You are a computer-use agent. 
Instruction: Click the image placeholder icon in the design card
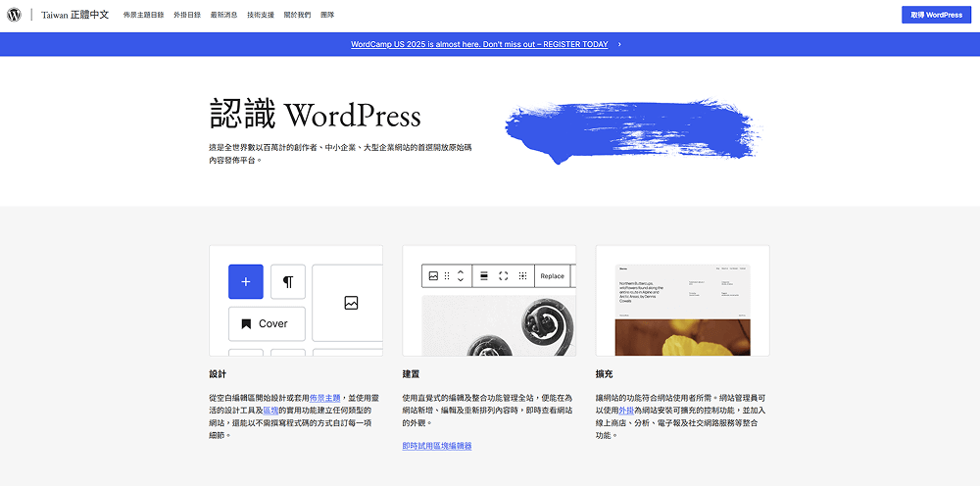tap(351, 303)
